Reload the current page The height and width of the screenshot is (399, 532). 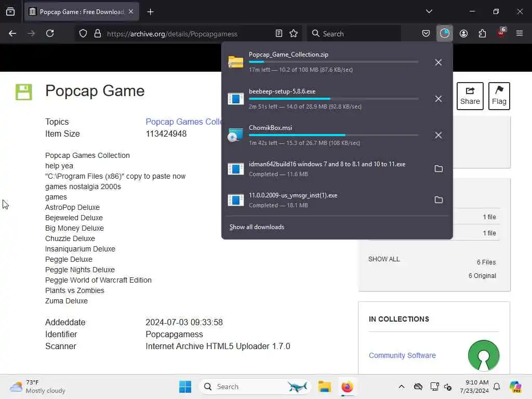(50, 34)
